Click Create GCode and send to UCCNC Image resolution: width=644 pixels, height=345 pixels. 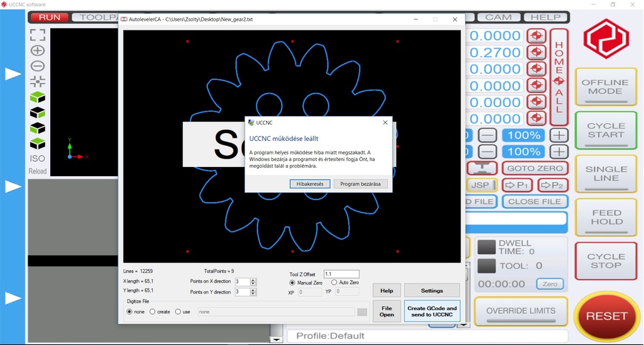coord(432,311)
